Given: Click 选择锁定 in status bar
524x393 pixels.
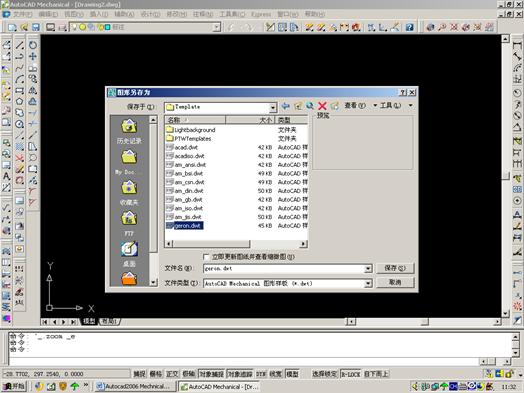Looking at the screenshot, I should (325, 374).
